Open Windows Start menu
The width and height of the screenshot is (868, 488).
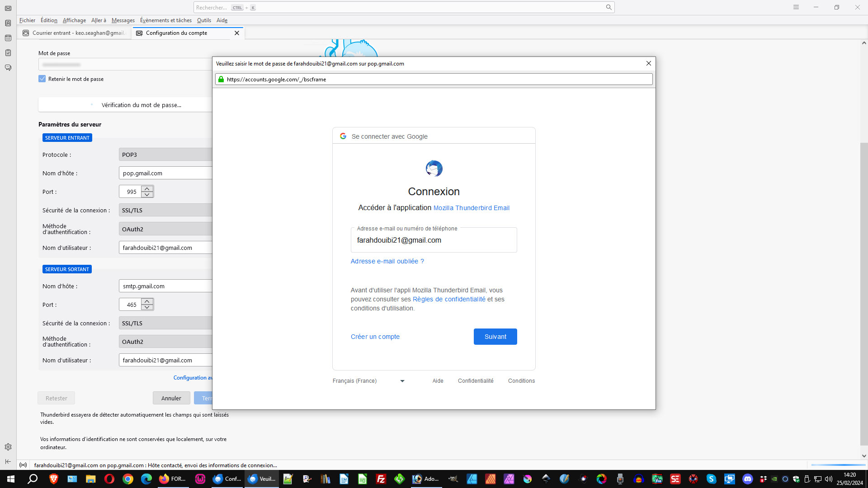pyautogui.click(x=11, y=479)
